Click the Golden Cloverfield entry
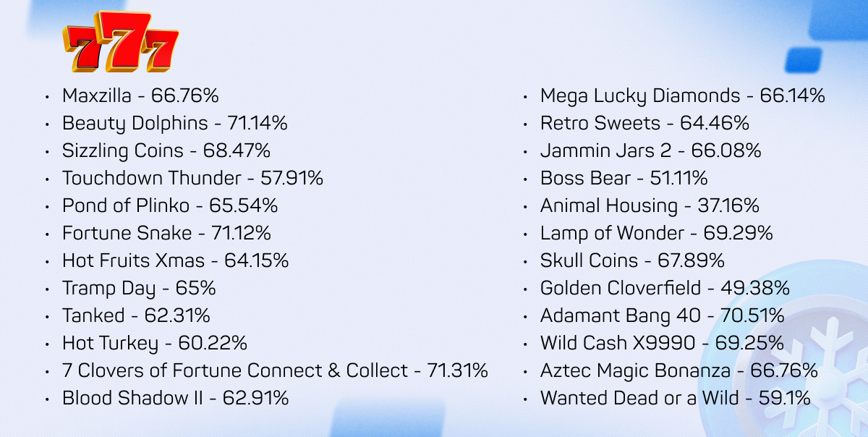Image resolution: width=868 pixels, height=437 pixels. pyautogui.click(x=665, y=288)
